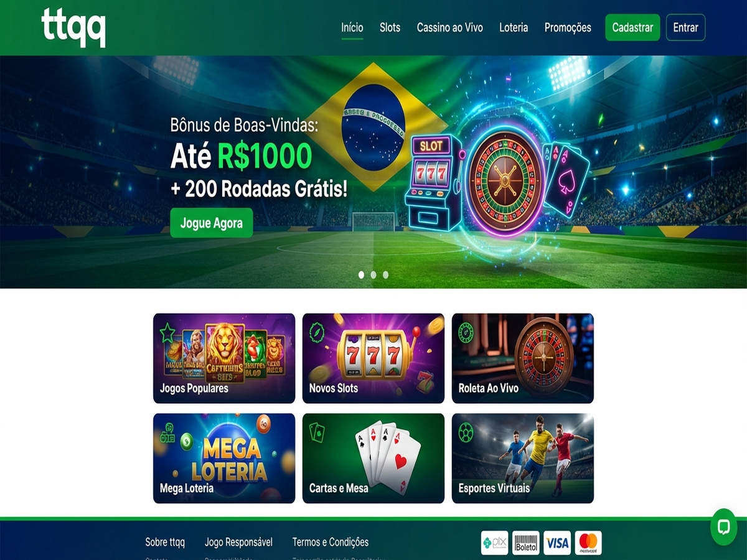The image size is (747, 560).
Task: Click the Cadastrar button
Action: [x=632, y=27]
